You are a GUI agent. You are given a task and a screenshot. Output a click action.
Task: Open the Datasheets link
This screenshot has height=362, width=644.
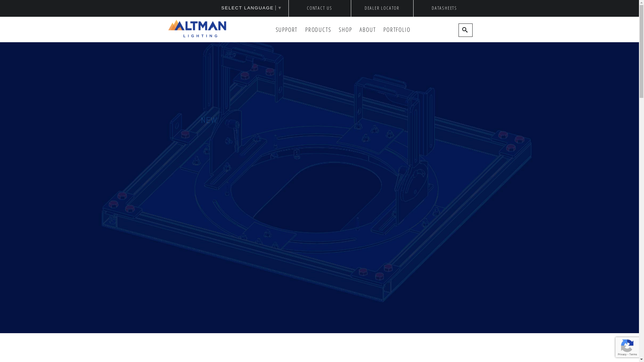pos(444,8)
